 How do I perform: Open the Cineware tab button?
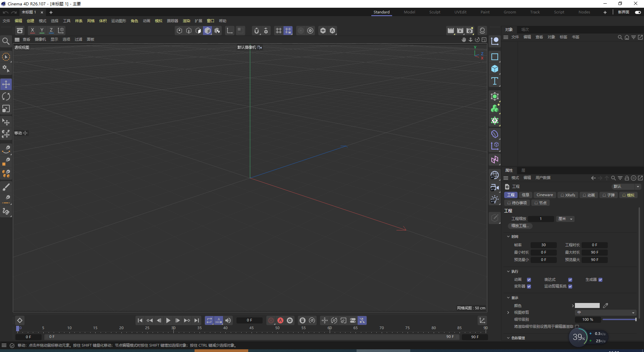click(545, 195)
